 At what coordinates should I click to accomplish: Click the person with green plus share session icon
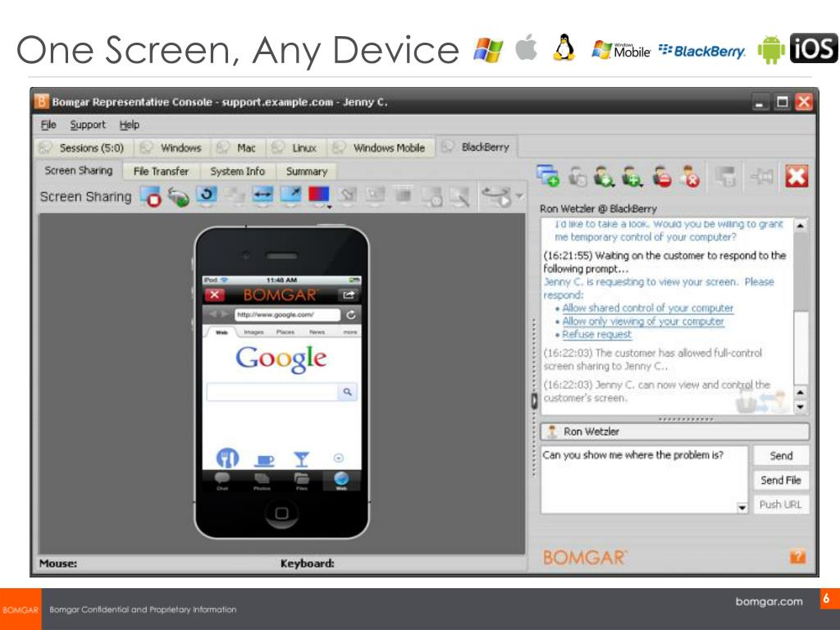632,176
